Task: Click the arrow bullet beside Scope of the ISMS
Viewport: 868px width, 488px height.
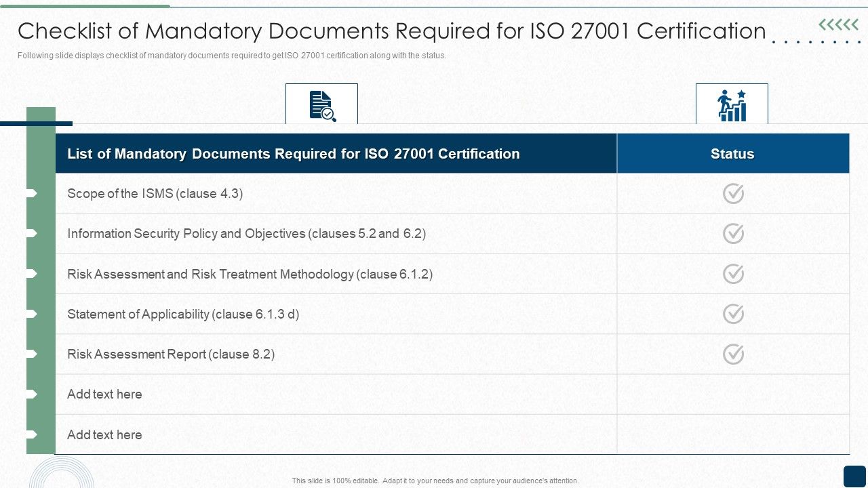Action: 32,193
